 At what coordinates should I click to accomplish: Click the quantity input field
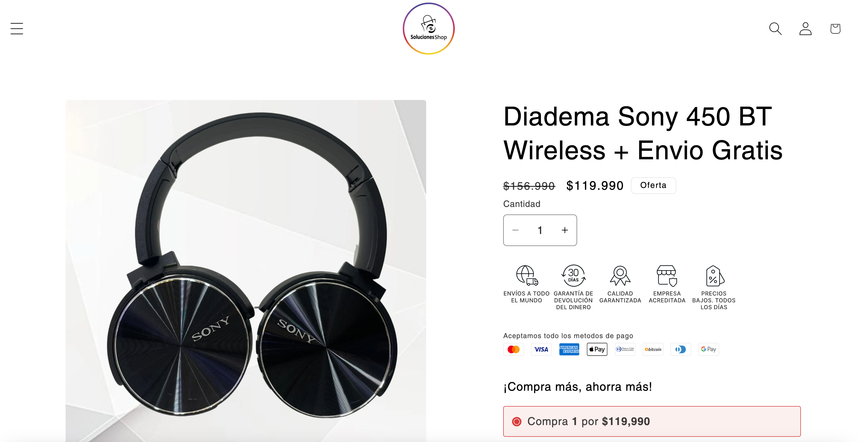[x=540, y=230]
